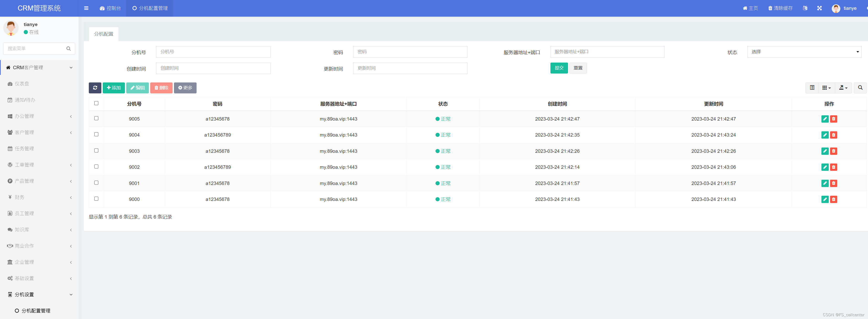
Task: Toggle card view icon in table toolbar
Action: [x=812, y=88]
